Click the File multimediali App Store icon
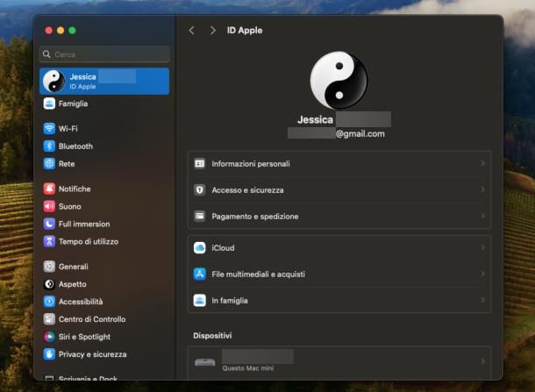Screen dimensions: 535x392 [200, 274]
